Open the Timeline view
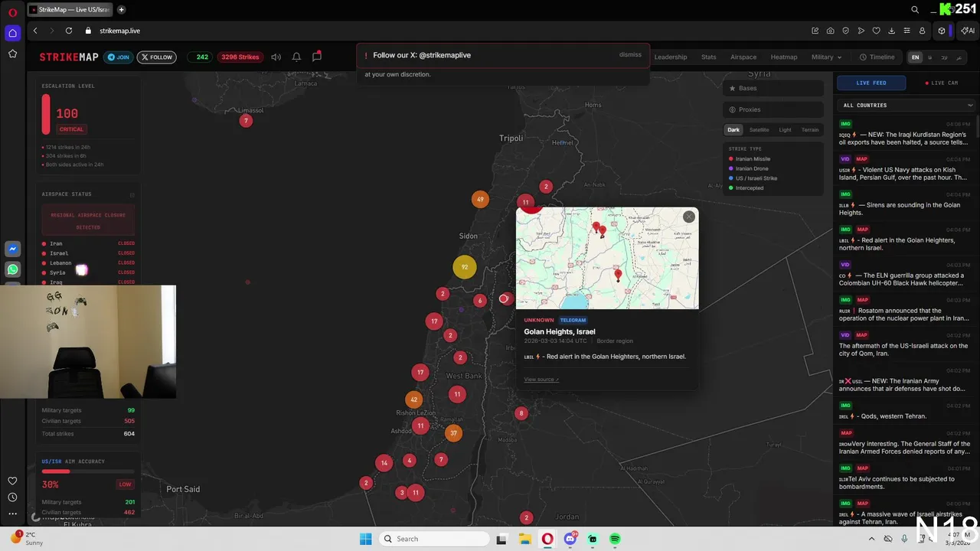The height and width of the screenshot is (551, 980). [877, 57]
